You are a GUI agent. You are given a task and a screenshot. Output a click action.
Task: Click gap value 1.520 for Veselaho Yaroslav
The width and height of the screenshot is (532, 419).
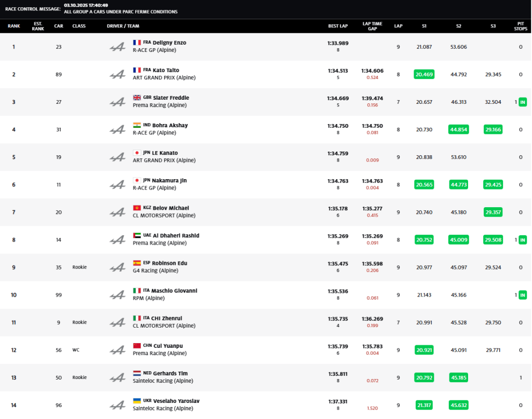(372, 408)
